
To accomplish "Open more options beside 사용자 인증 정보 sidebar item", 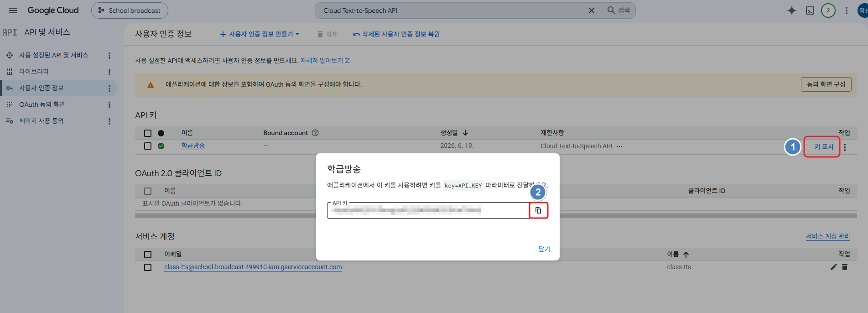I will coord(109,89).
